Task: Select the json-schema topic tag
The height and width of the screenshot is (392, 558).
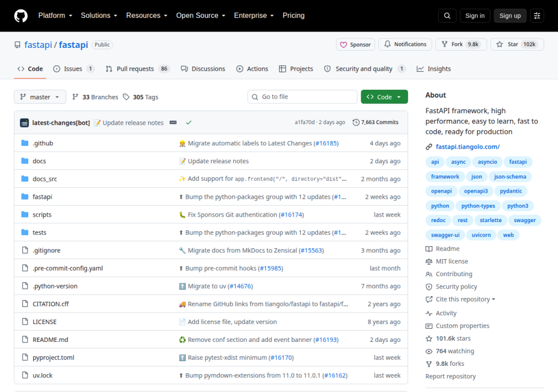Action: 510,176
